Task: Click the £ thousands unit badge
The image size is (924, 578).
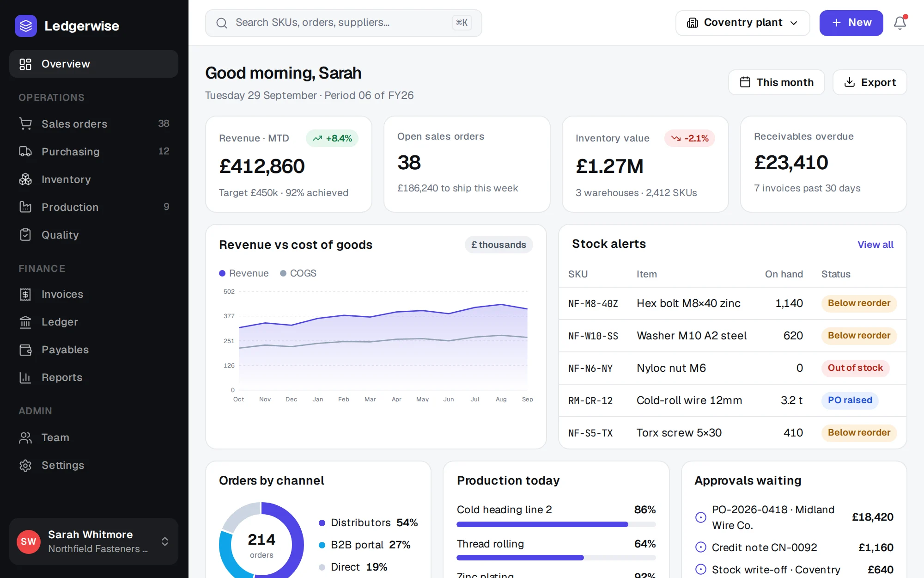Action: pyautogui.click(x=498, y=245)
